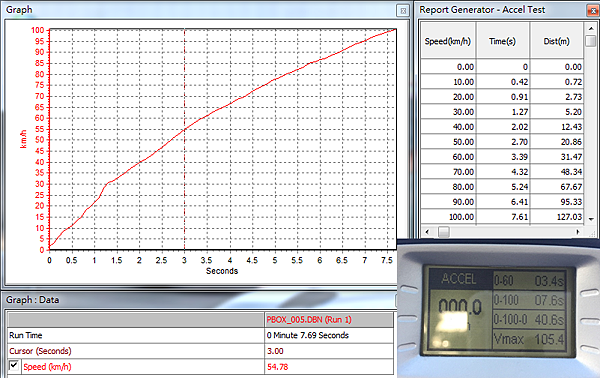The width and height of the screenshot is (600, 378).
Task: Click the time cell 5.24
Action: click(503, 187)
